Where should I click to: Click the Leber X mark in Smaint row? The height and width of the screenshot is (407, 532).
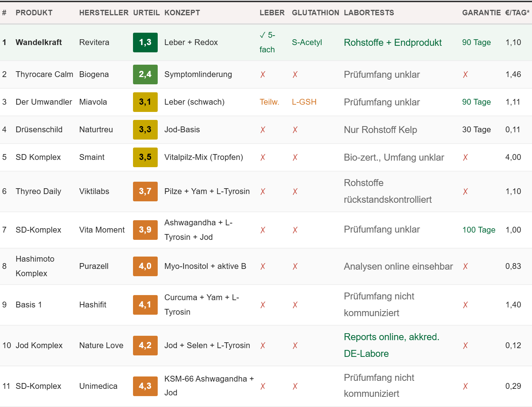(x=263, y=157)
